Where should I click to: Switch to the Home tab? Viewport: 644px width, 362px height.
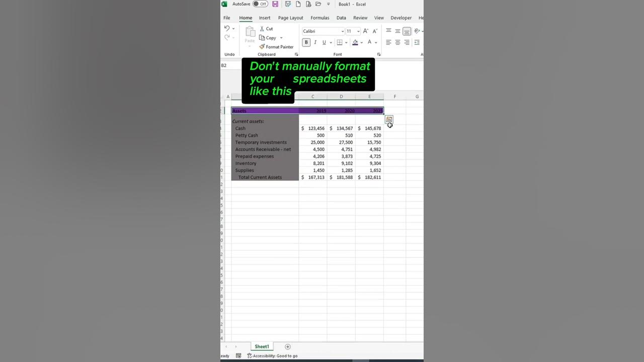(x=246, y=18)
